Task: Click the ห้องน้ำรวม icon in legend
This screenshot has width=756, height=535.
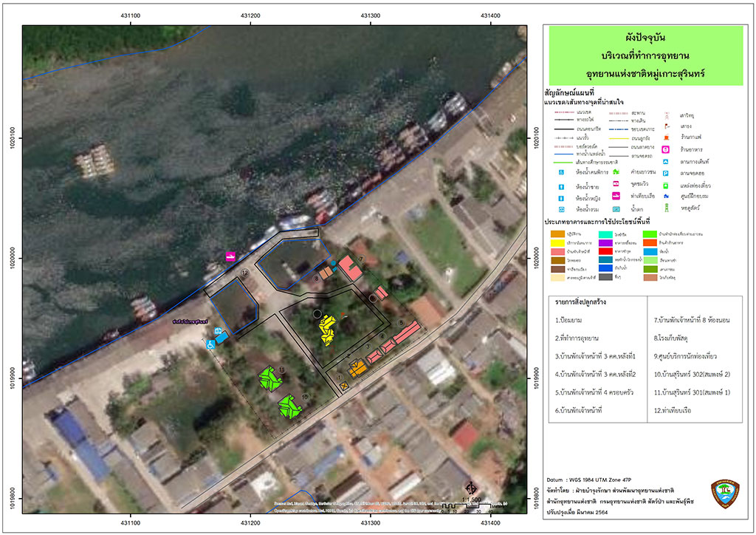Action: 561,209
